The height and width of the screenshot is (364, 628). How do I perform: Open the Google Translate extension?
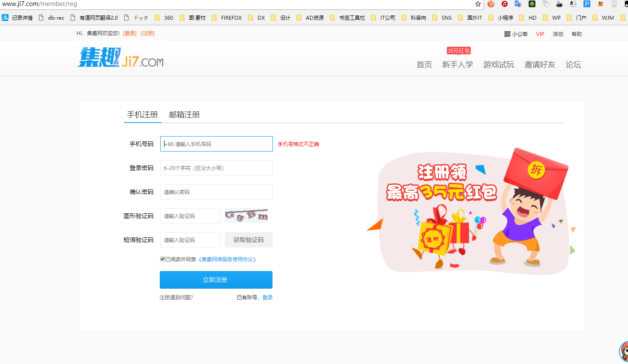click(518, 4)
